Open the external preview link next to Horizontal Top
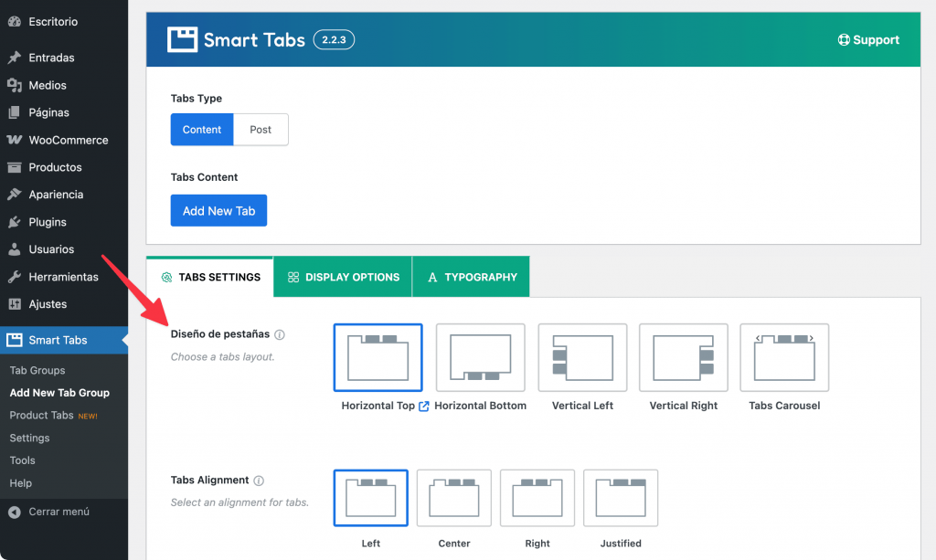This screenshot has width=936, height=560. pyautogui.click(x=424, y=407)
